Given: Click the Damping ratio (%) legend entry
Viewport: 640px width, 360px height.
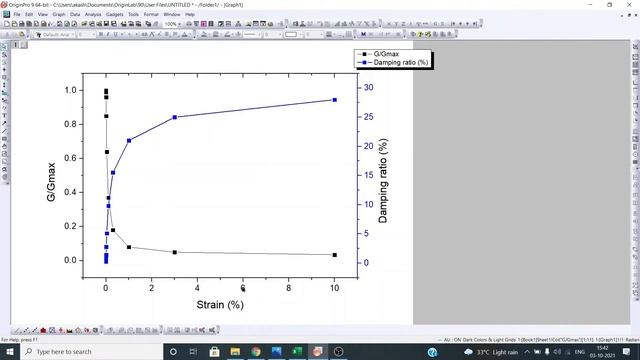Looking at the screenshot, I should click(393, 62).
